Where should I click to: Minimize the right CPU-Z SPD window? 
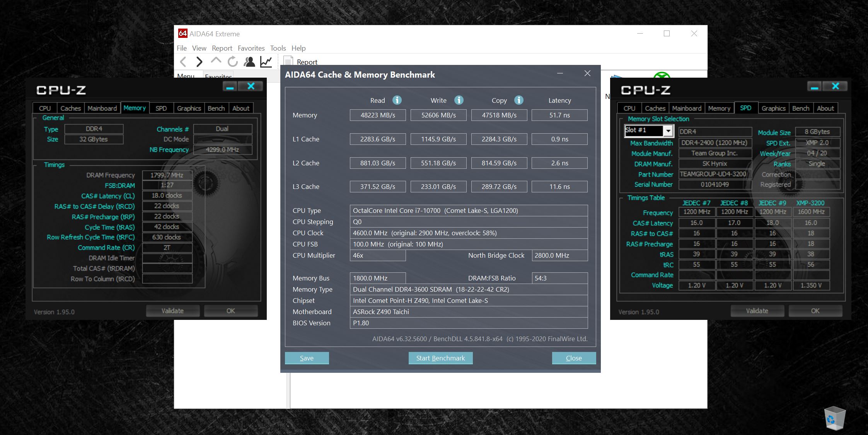coord(814,87)
